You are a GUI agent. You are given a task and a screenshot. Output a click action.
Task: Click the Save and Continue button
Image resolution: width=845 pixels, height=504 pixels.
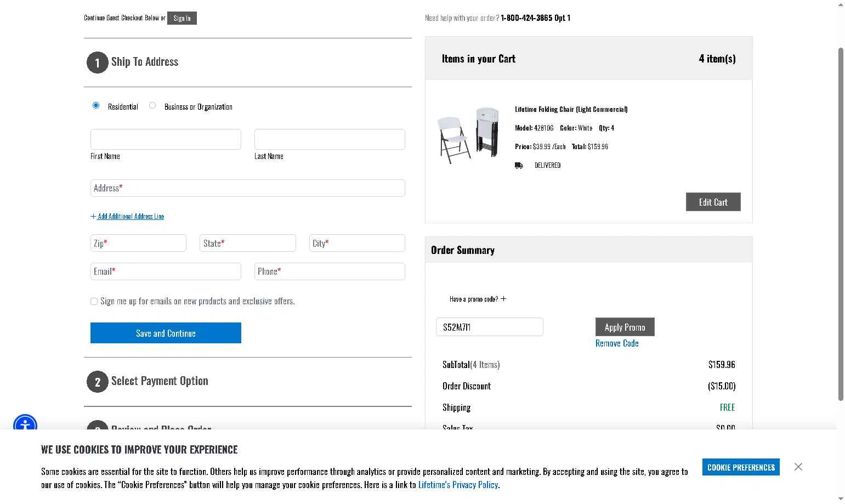(166, 333)
